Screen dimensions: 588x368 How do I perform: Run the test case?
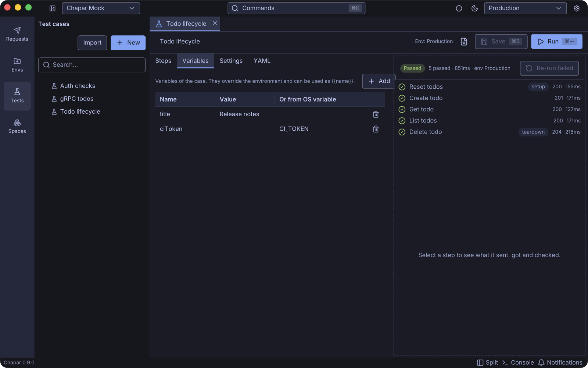pyautogui.click(x=557, y=42)
